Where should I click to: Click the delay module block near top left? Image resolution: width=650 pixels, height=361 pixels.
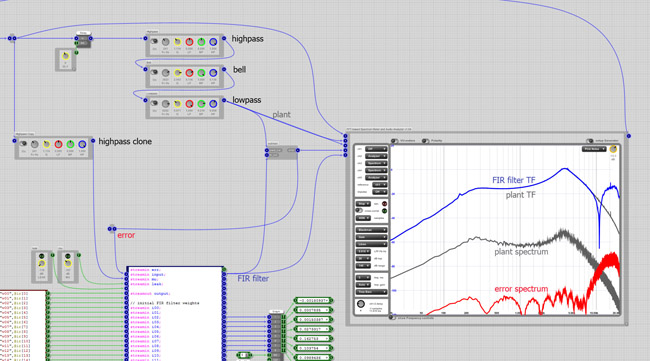coord(83,41)
